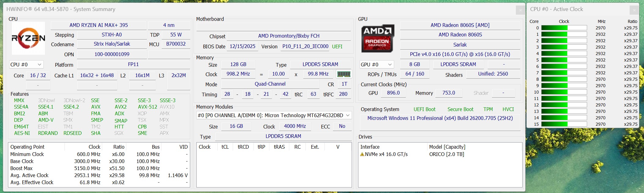Select the AMD RYZEN AI MAX+ 395 field
The width and height of the screenshot is (644, 193).
[98, 25]
